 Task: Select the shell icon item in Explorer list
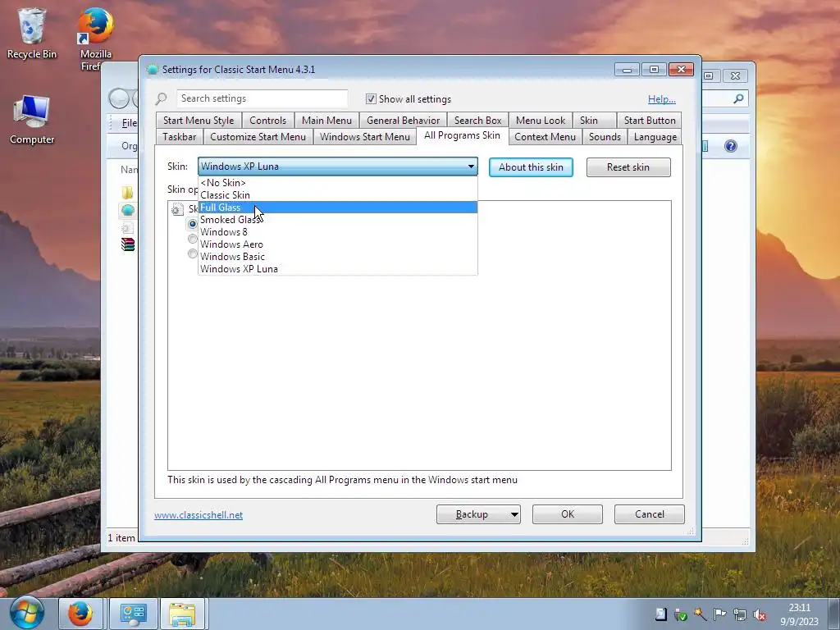[x=127, y=210]
